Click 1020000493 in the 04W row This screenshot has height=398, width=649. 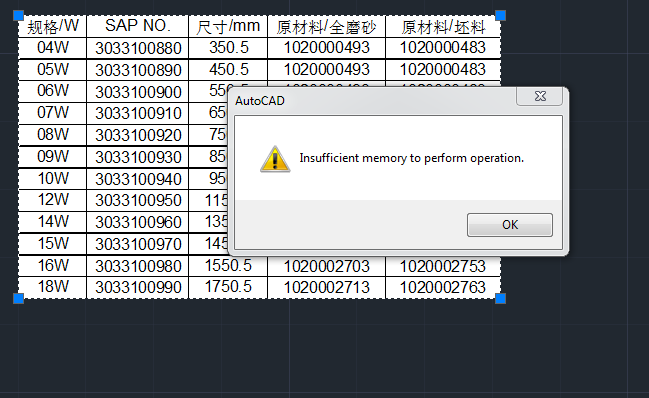pos(327,48)
